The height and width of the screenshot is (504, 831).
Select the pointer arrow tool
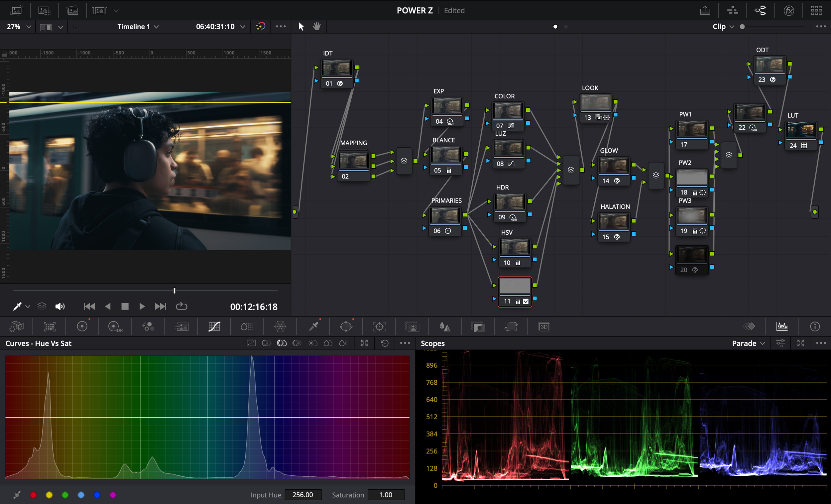click(301, 26)
